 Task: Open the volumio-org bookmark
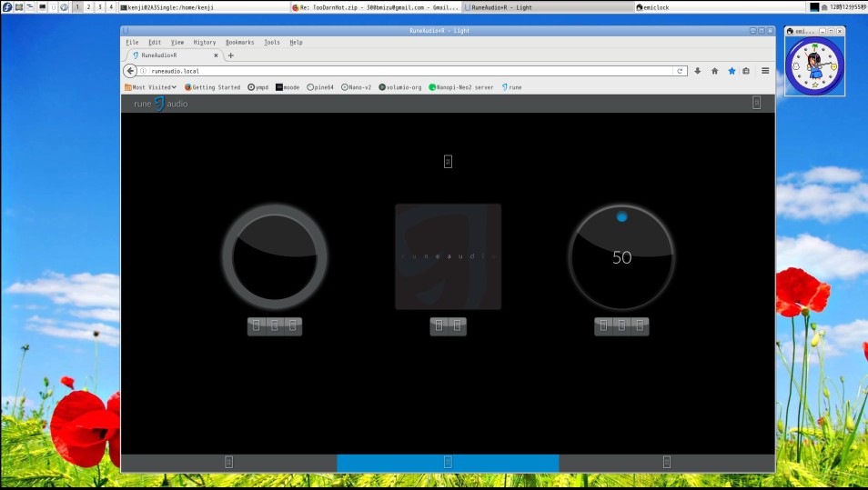point(400,87)
